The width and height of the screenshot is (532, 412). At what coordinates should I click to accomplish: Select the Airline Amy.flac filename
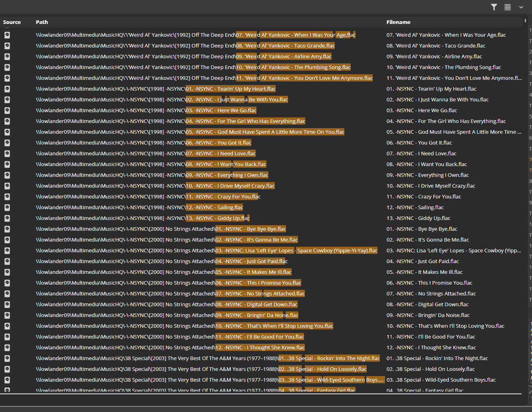434,57
